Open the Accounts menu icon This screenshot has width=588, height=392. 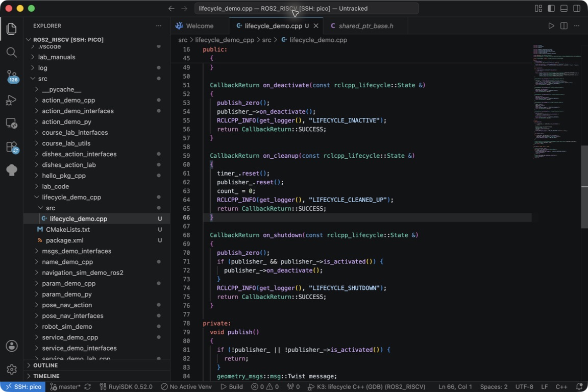[12, 346]
